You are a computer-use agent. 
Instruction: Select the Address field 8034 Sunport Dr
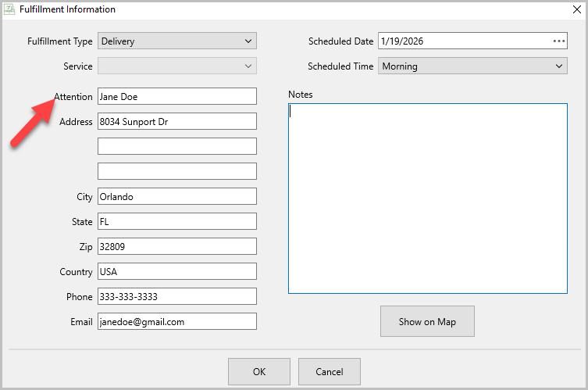point(177,122)
